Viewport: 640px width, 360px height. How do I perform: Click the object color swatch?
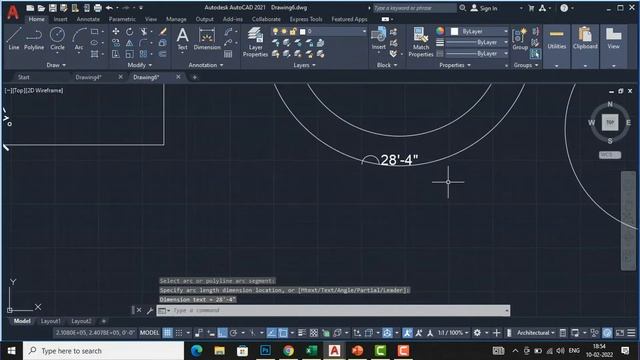pos(454,31)
